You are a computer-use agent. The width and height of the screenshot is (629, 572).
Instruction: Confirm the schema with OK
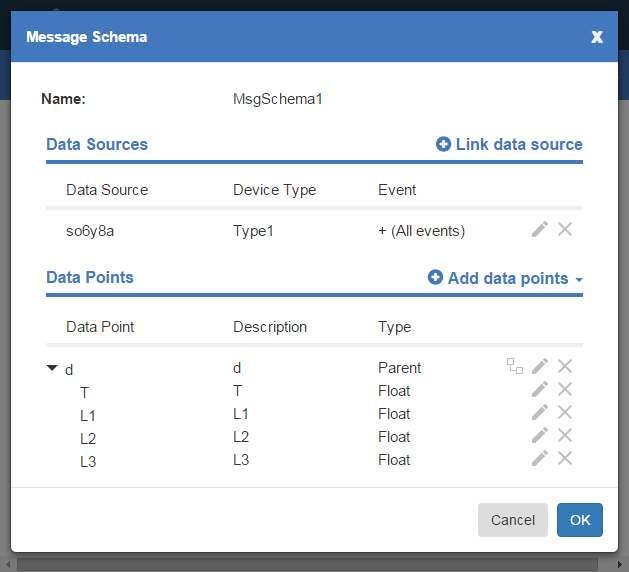580,520
